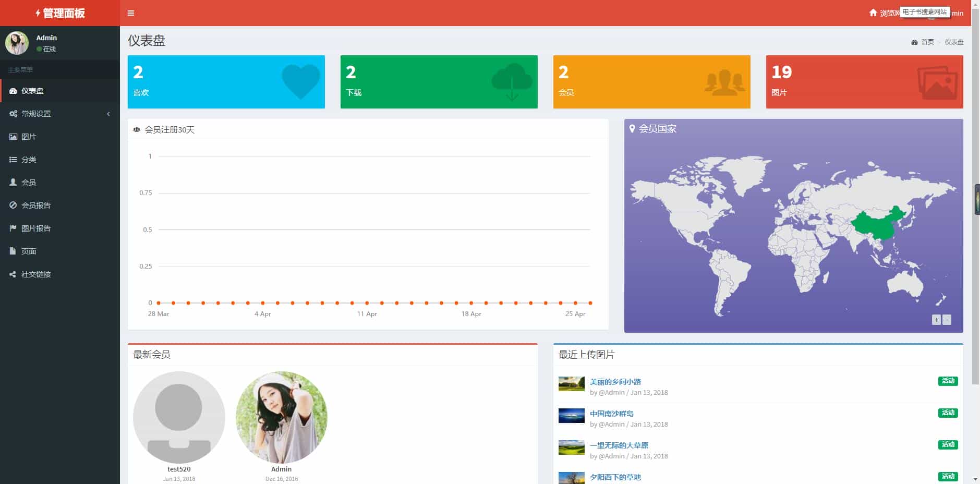Click 活动 badge on 夕阳西下的草地 row
Viewport: 980px width, 484px height.
(x=948, y=477)
